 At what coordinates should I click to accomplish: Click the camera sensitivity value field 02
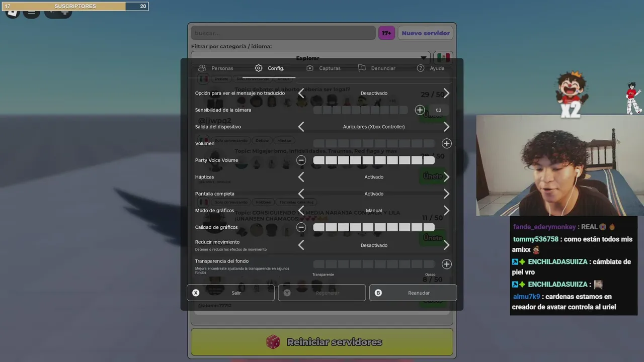tap(439, 110)
